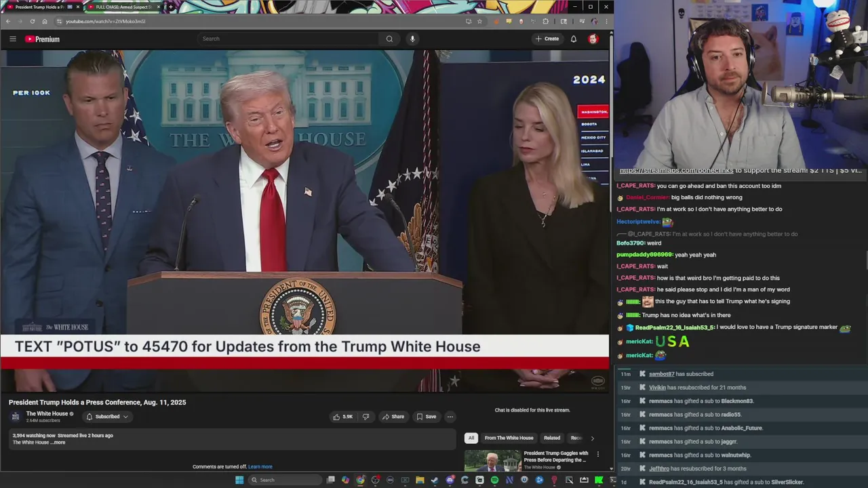This screenshot has height=488, width=868.
Task: Open options for the Trump Gaggles video
Action: (597, 454)
